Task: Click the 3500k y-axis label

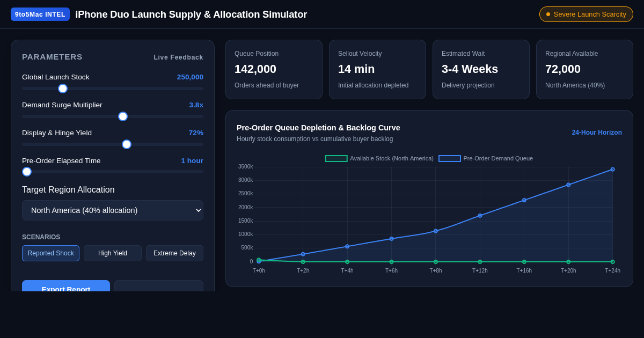Action: click(245, 166)
